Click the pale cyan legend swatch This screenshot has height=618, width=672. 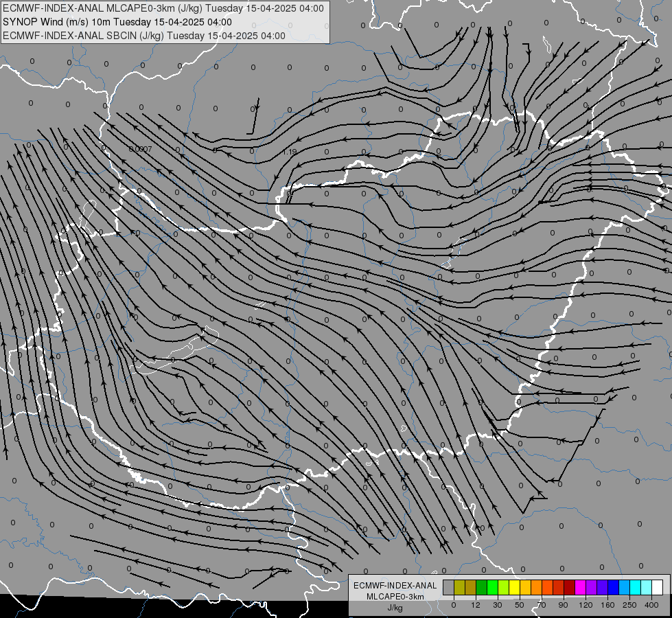(647, 587)
